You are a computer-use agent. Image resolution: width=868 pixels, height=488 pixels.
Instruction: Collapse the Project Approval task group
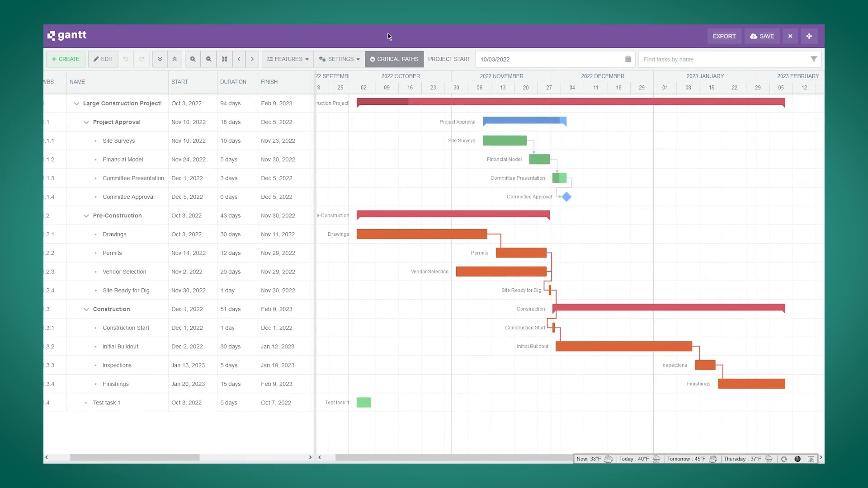click(85, 122)
